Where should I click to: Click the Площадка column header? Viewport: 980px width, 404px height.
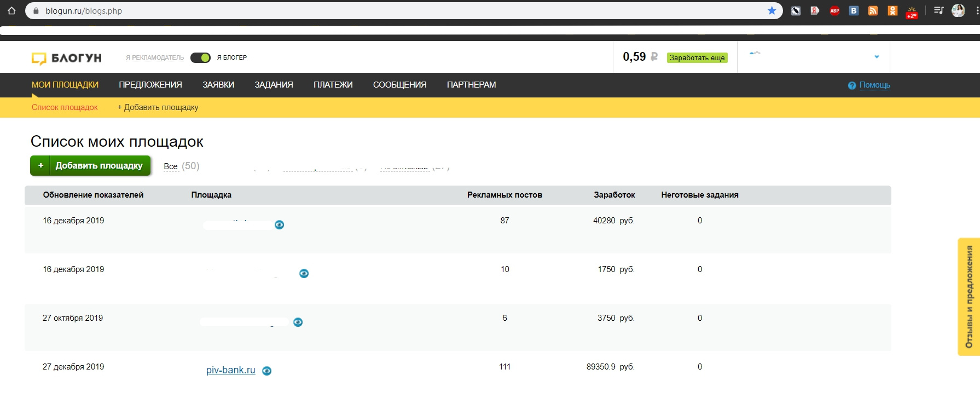pos(211,195)
